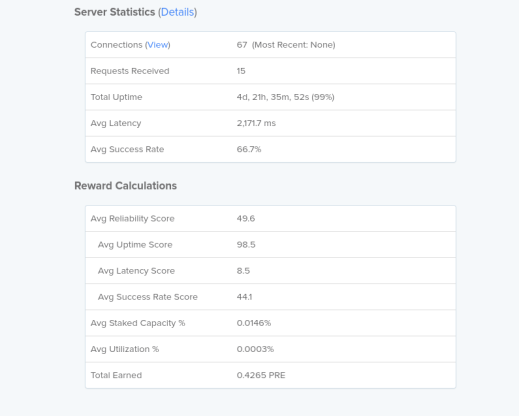This screenshot has width=519, height=416.
Task: Click the Total Uptime label
Action: point(116,97)
